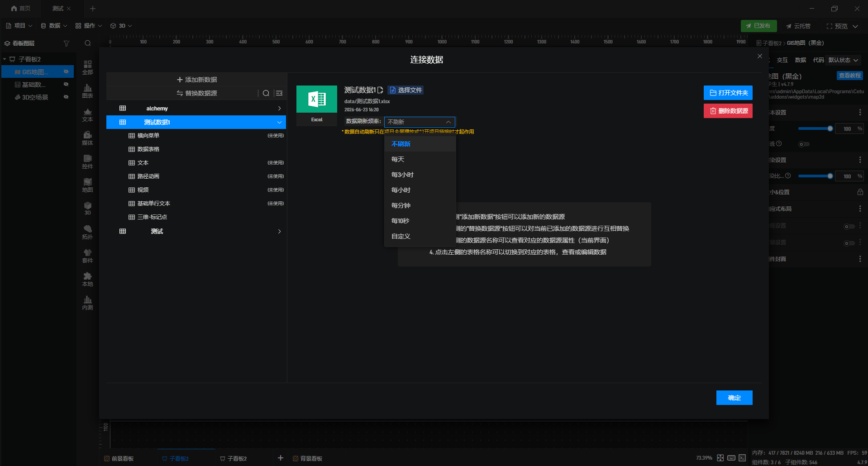Toggle visibility of 3D空场景 layer
This screenshot has height=466, width=868.
[x=66, y=97]
